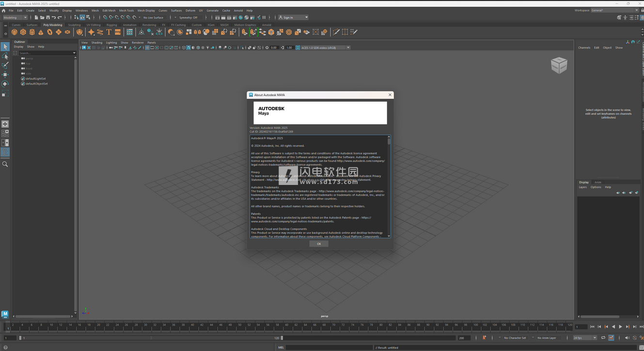
Task: Open the No Anim Layer dropdown arrow
Action: tap(533, 337)
